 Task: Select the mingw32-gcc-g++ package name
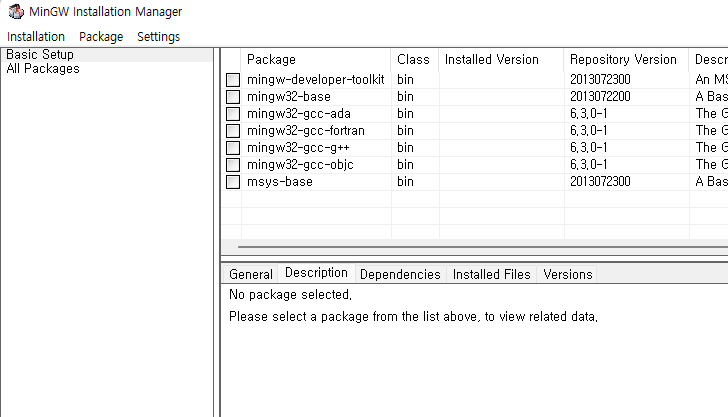(298, 148)
